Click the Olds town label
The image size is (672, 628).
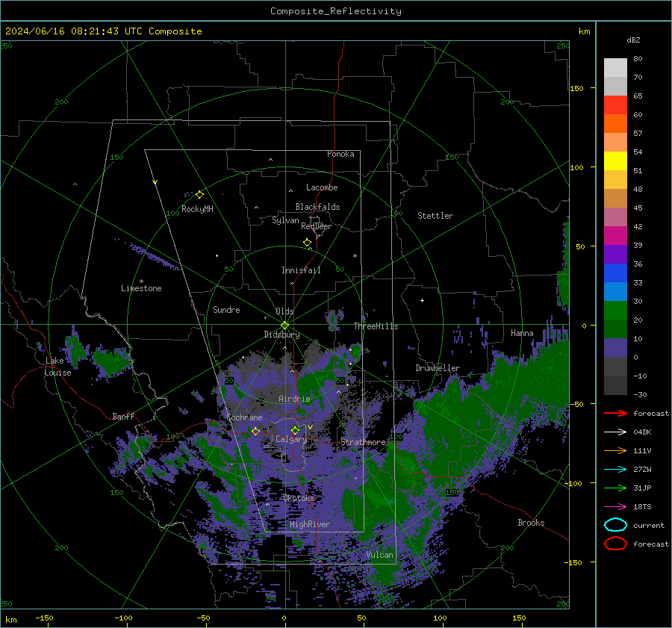tap(284, 311)
